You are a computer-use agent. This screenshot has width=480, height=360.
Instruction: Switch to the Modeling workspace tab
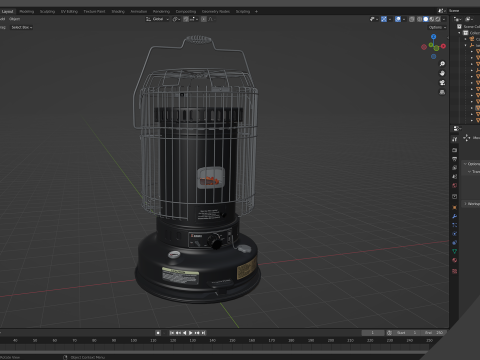click(27, 11)
